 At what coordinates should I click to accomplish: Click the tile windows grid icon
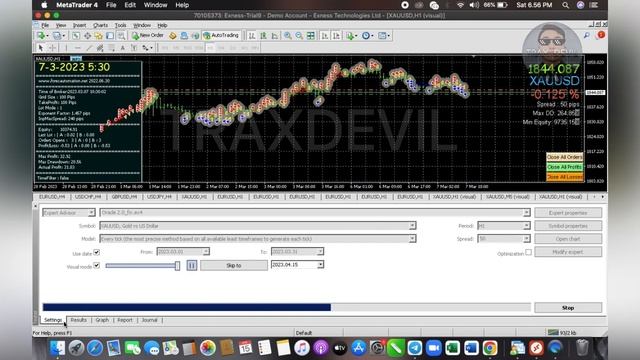coord(311,36)
